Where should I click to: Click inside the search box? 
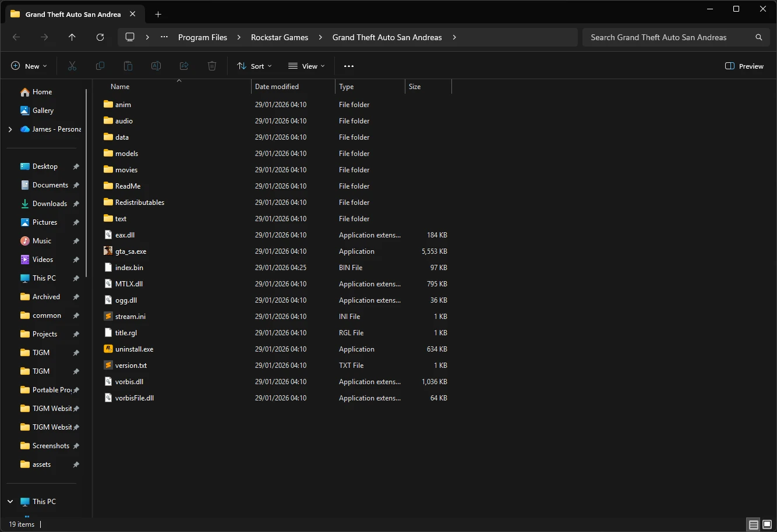coord(658,37)
